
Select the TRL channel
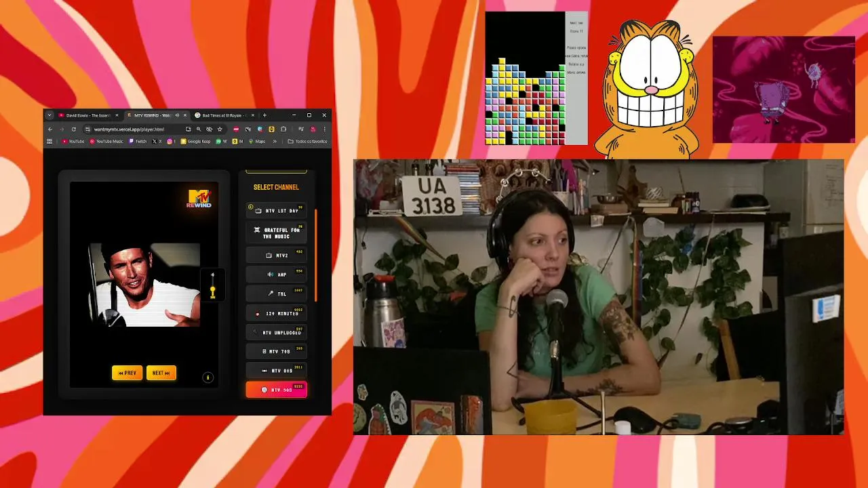coord(276,293)
